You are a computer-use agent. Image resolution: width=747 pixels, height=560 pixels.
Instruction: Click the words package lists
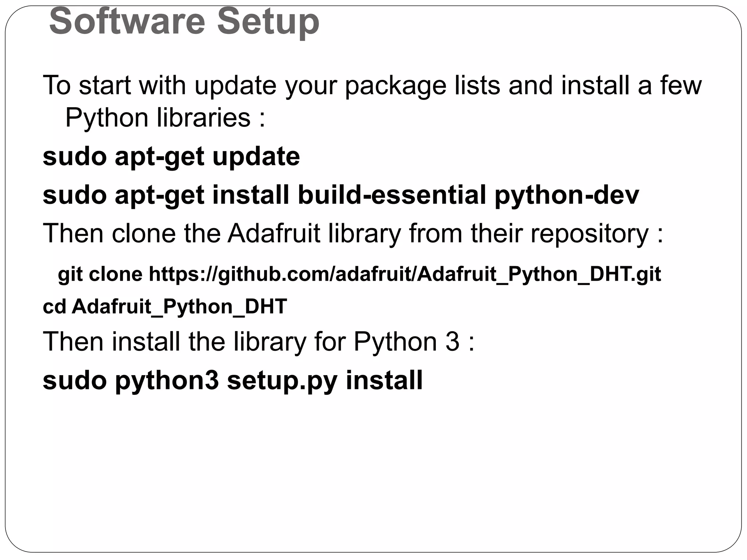tap(422, 85)
